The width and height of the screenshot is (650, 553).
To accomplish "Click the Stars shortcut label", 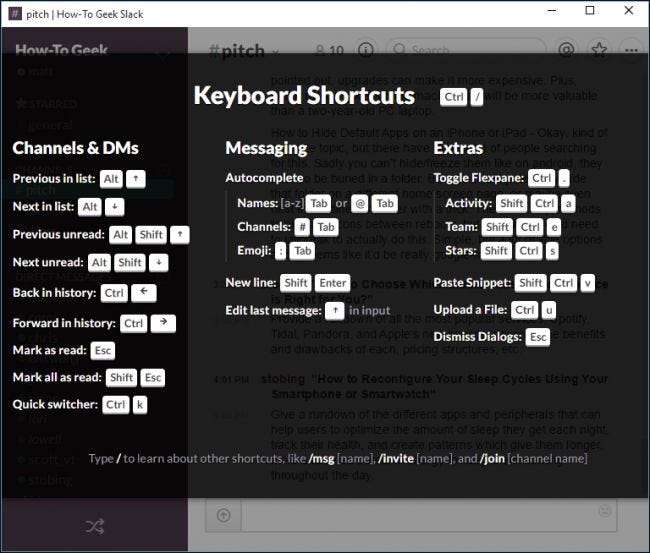I will (x=461, y=250).
